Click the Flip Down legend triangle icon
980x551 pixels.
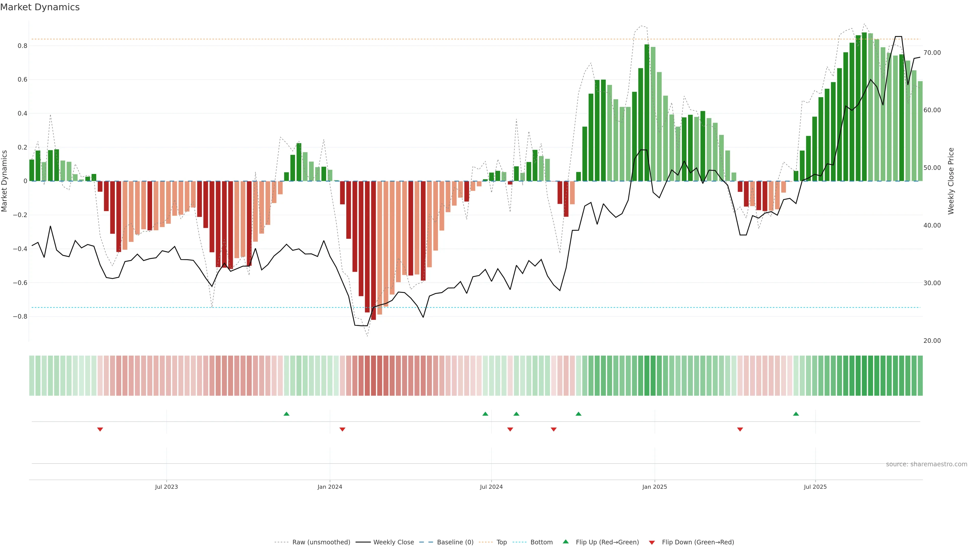tap(652, 542)
